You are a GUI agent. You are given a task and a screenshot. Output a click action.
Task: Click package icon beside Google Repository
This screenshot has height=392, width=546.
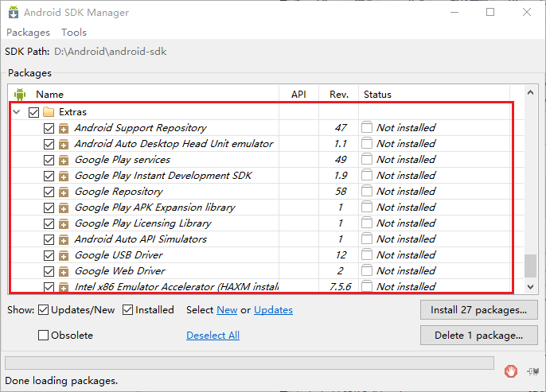tap(64, 192)
